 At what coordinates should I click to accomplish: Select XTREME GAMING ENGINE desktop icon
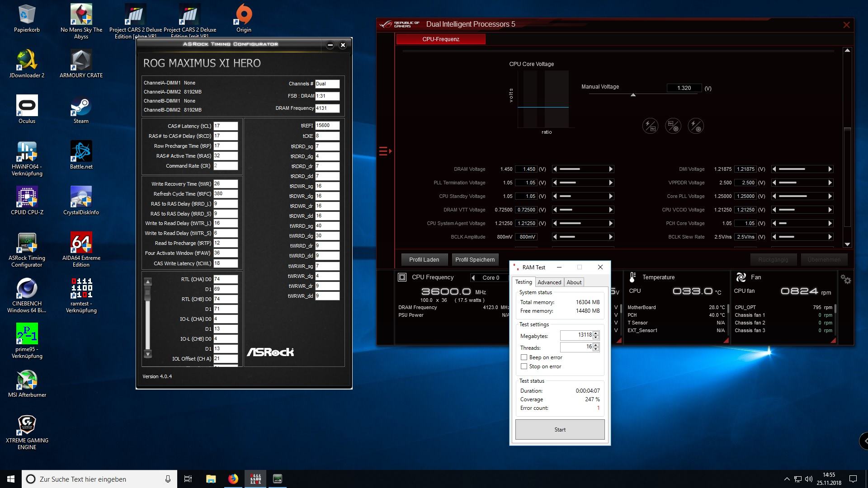(x=27, y=432)
